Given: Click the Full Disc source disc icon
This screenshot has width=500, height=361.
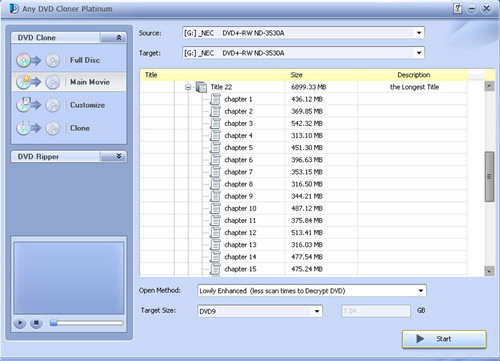Looking at the screenshot, I should pyautogui.click(x=24, y=60).
